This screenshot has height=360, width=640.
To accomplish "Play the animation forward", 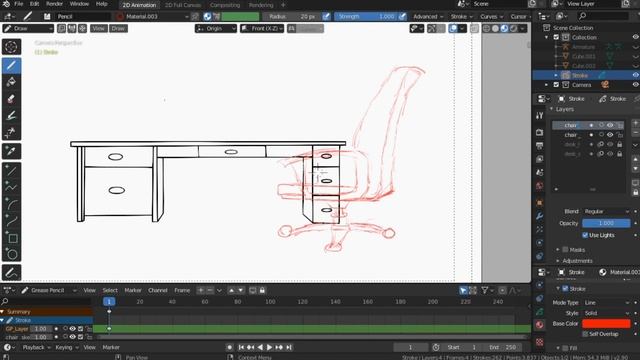I will pos(269,347).
